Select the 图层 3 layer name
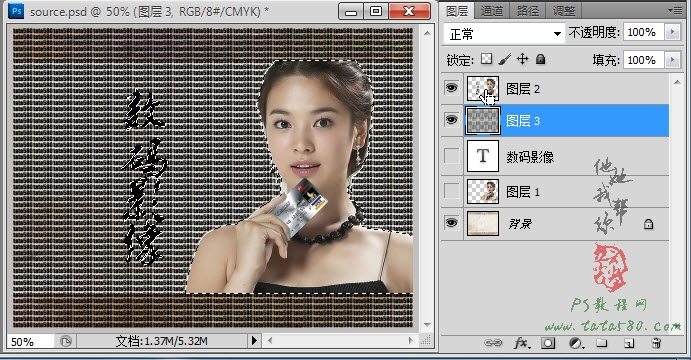 pos(523,121)
